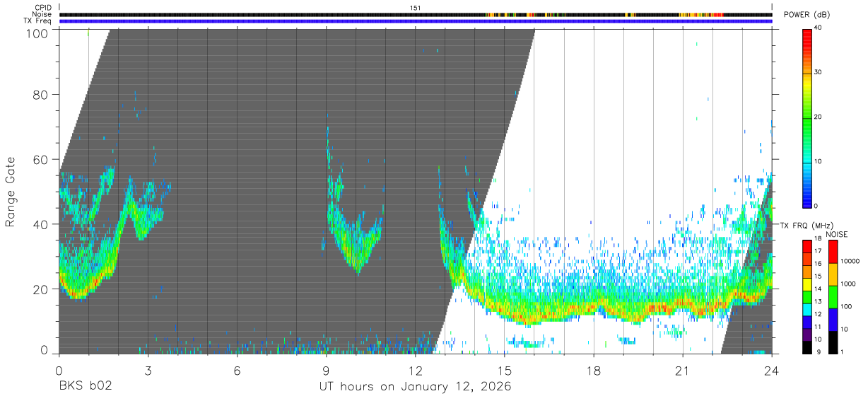Image resolution: width=868 pixels, height=401 pixels.
Task: Click the power color scale bar
Action: 807,117
